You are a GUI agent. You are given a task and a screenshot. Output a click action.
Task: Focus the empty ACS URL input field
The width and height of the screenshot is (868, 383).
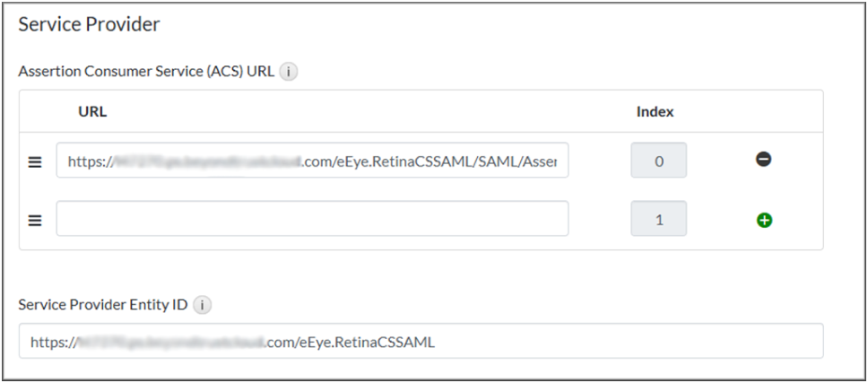(312, 219)
